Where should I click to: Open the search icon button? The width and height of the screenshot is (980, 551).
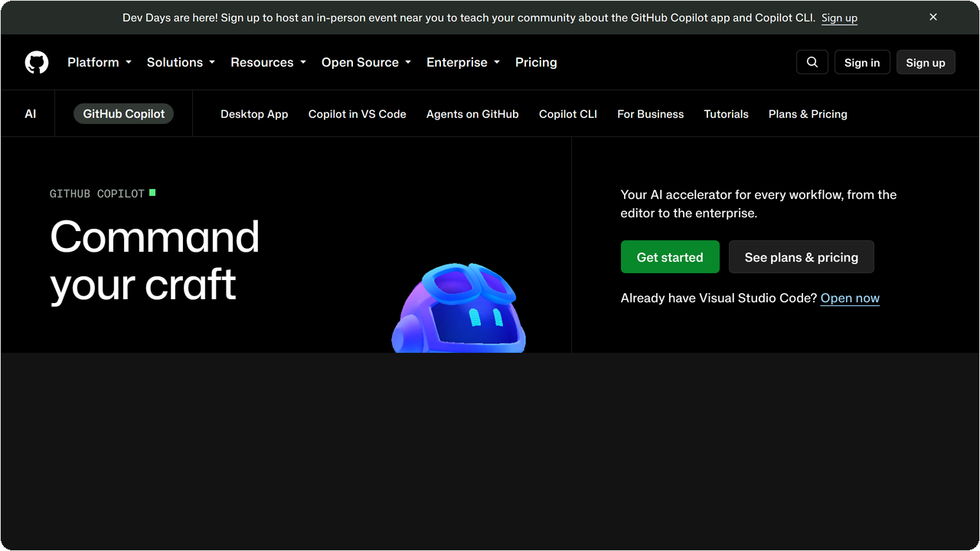812,62
